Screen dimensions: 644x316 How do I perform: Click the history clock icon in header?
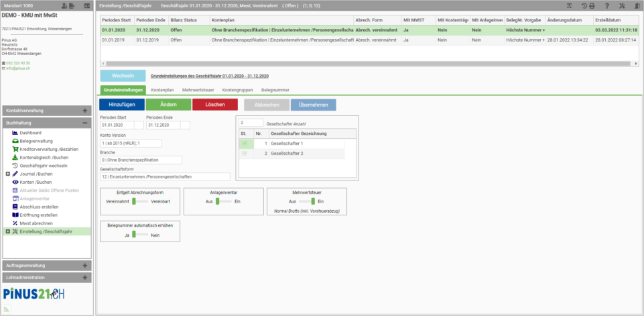[x=584, y=6]
